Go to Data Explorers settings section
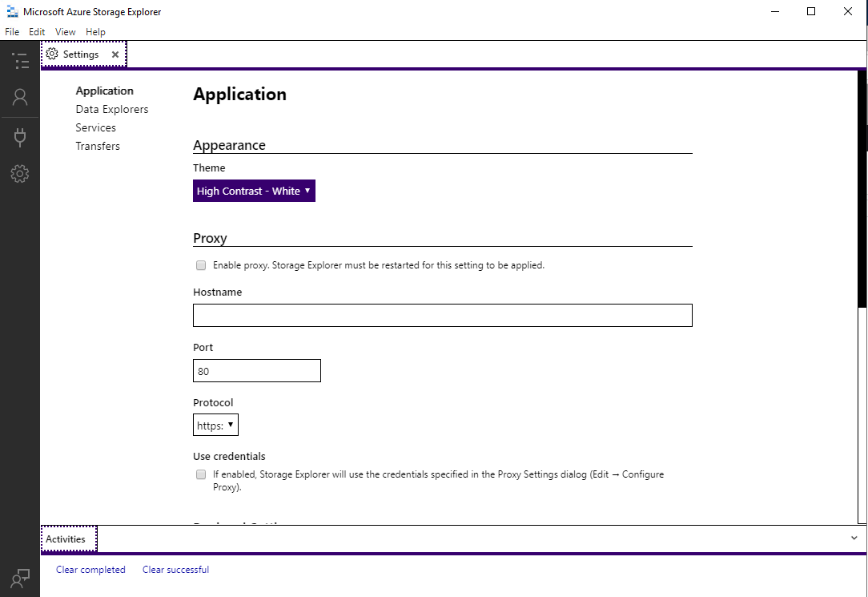 [x=112, y=109]
